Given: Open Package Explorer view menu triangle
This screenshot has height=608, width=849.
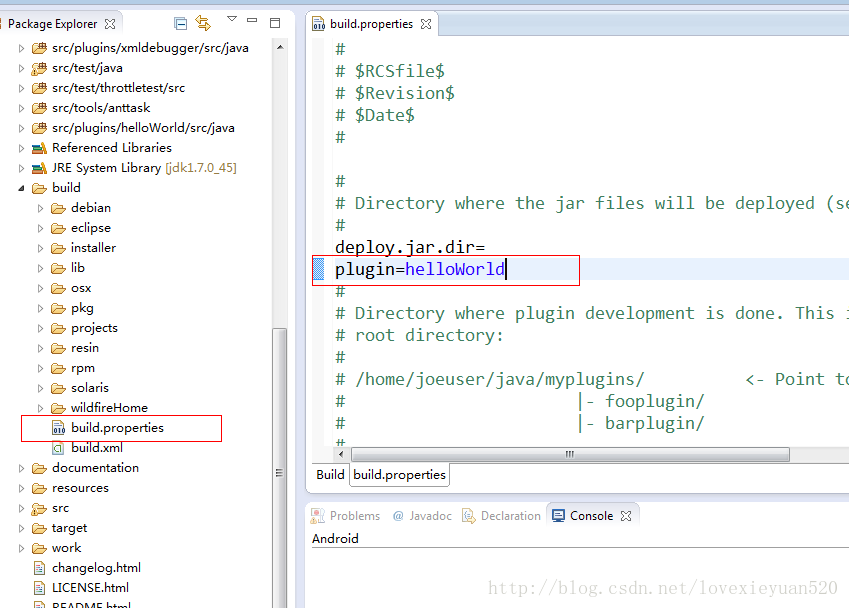Looking at the screenshot, I should pyautogui.click(x=232, y=19).
